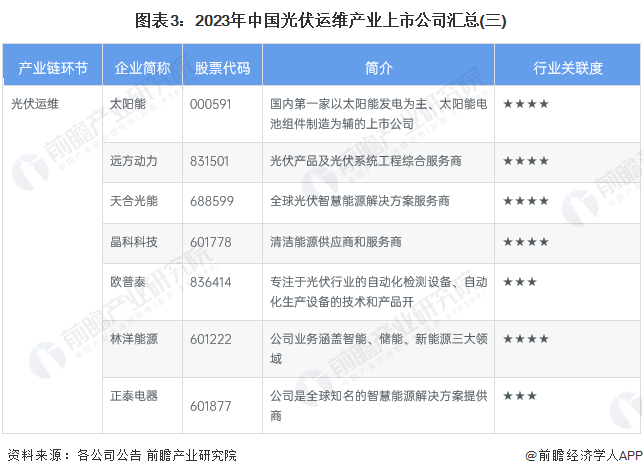Click the source note 资料来源：各公司公告 前瞻产业研究院
643x476 pixels.
tap(122, 455)
